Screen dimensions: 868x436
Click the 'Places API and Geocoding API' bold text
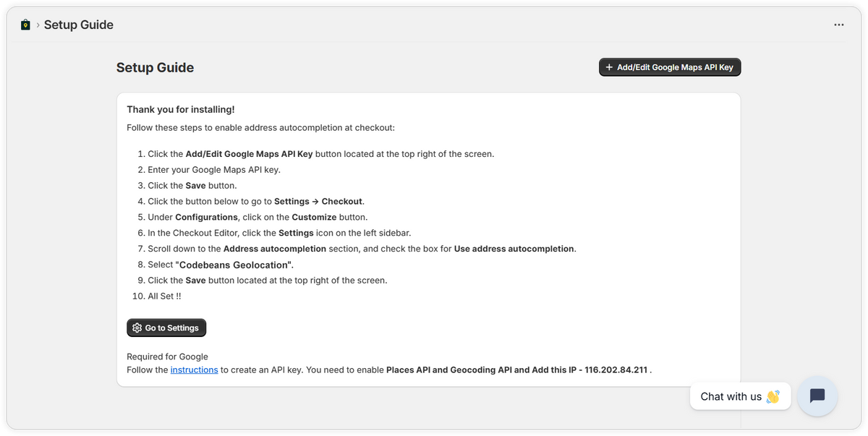click(x=448, y=369)
